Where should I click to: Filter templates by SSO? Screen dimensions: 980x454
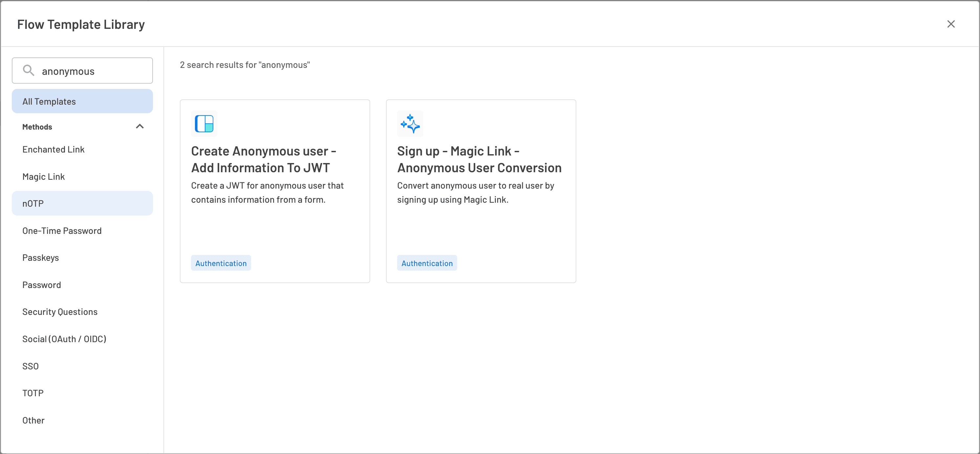[31, 366]
